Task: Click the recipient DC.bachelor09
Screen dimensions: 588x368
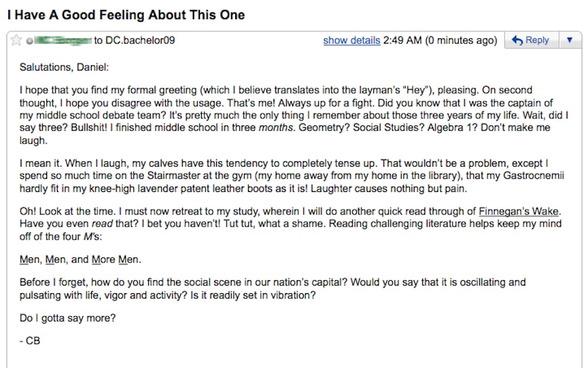Action: click(139, 41)
